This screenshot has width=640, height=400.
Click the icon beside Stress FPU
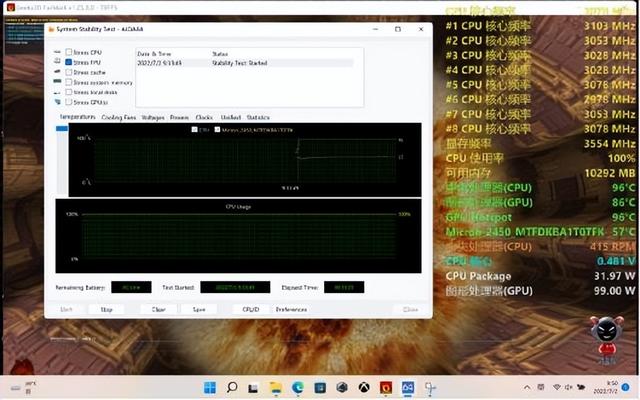pos(58,61)
